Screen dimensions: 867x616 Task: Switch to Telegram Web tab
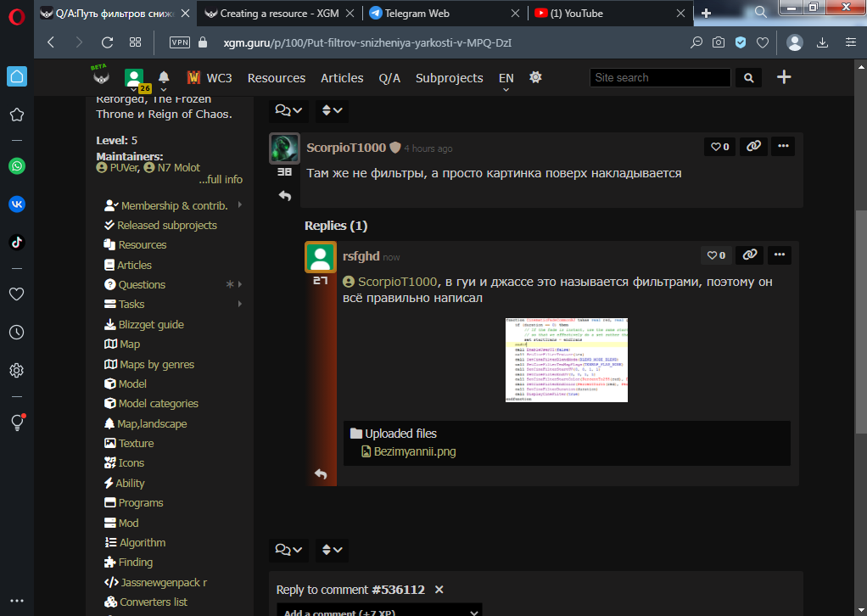445,14
